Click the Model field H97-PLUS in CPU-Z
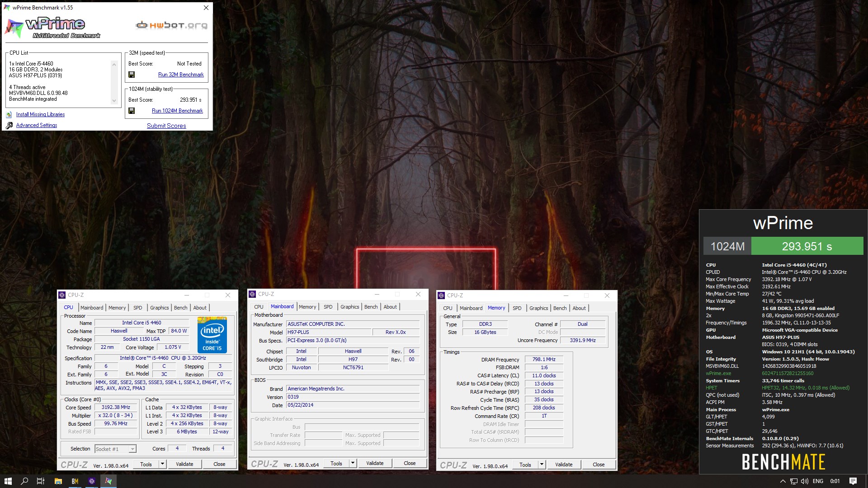The image size is (868, 488). (329, 332)
